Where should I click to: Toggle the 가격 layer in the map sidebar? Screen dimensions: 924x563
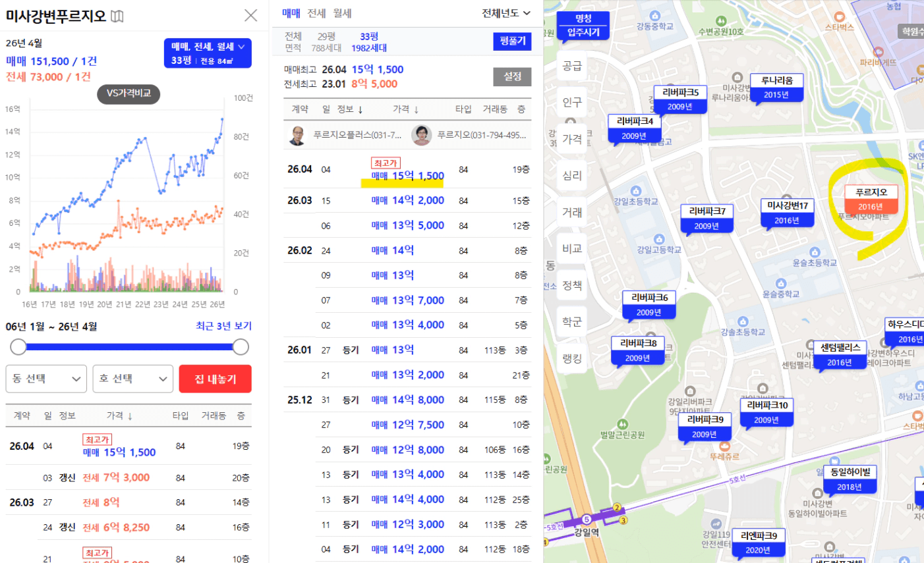click(x=572, y=139)
